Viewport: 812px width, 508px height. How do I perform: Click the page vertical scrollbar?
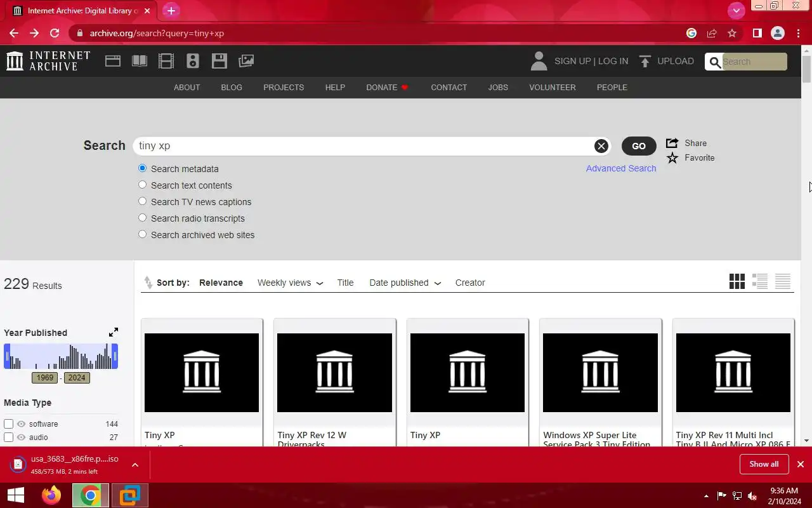[806, 70]
